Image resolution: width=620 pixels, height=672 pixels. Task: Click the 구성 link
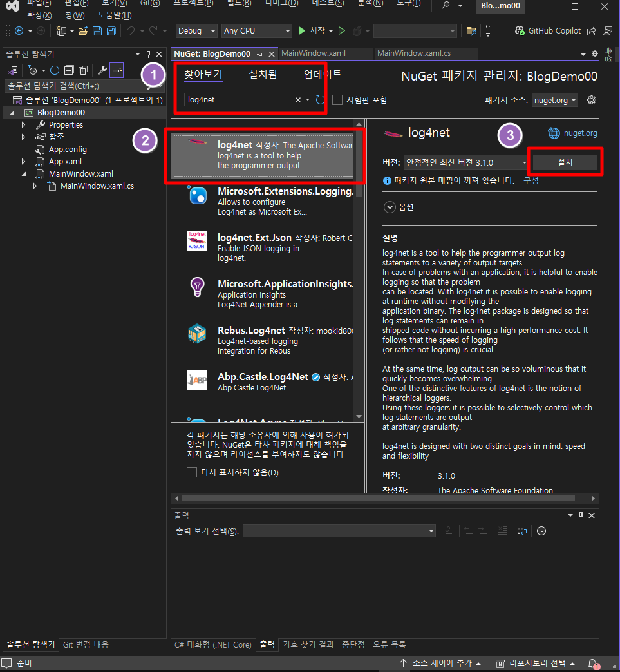pos(531,180)
